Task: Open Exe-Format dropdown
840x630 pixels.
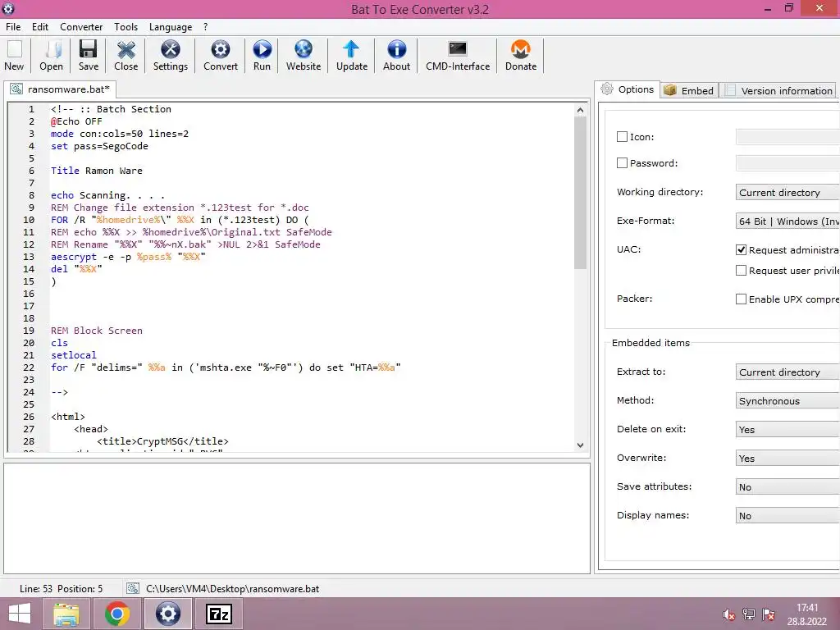Action: tap(787, 221)
